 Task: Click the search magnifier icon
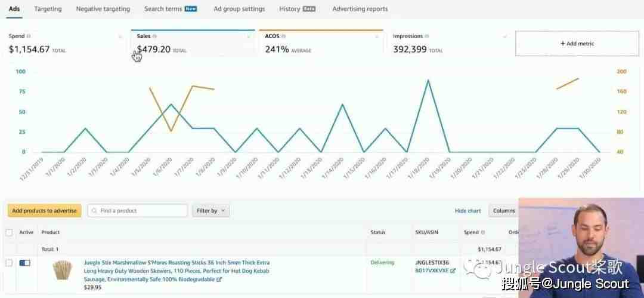coord(94,211)
